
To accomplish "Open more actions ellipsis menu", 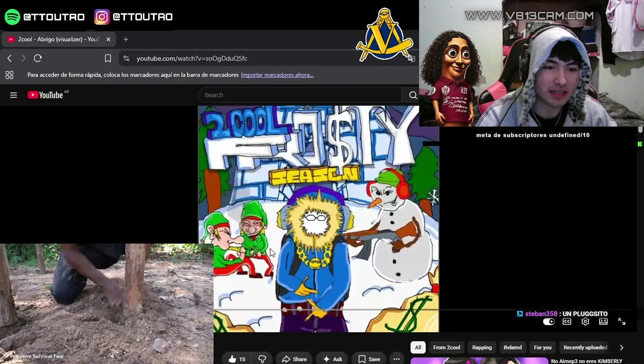I will coord(397,359).
